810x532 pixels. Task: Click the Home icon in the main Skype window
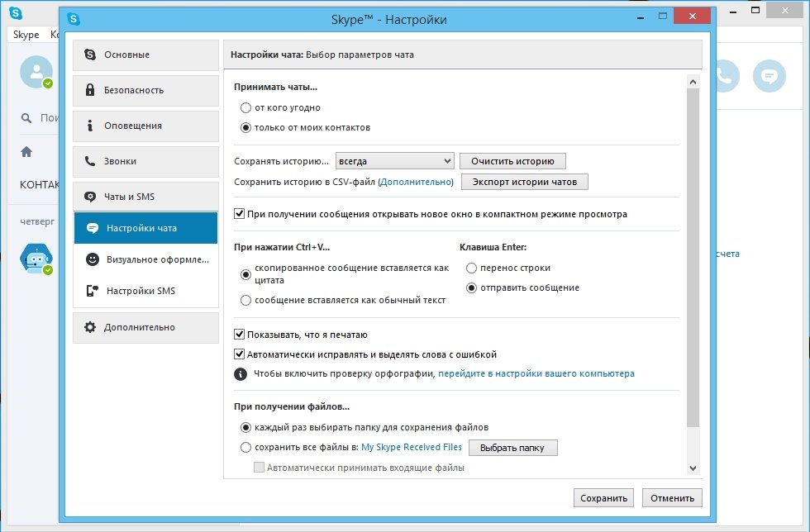26,152
